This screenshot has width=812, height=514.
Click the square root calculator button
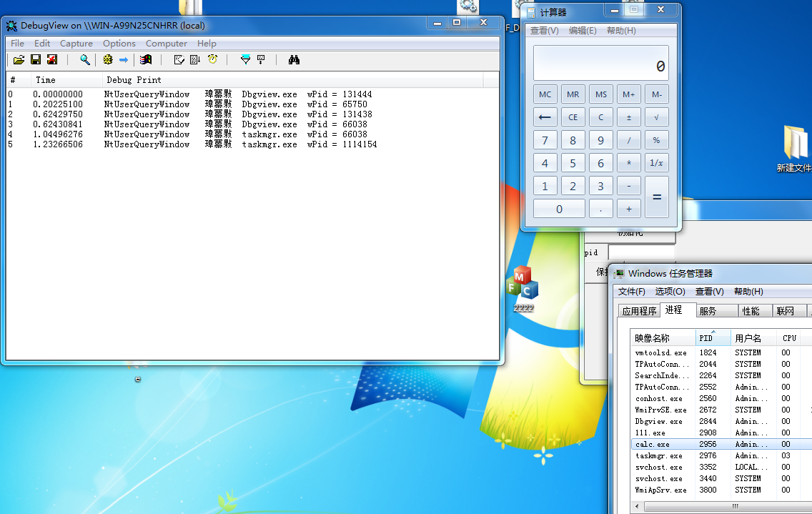pos(657,117)
